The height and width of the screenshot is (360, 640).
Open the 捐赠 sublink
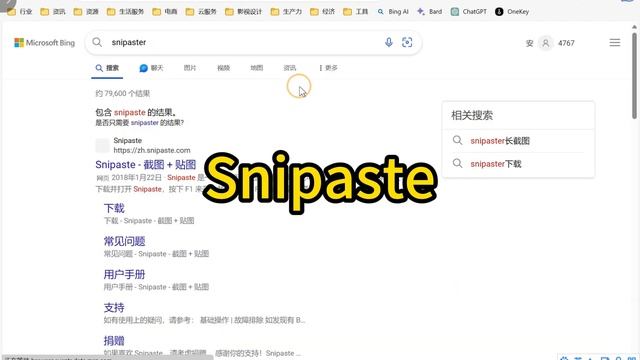[114, 341]
